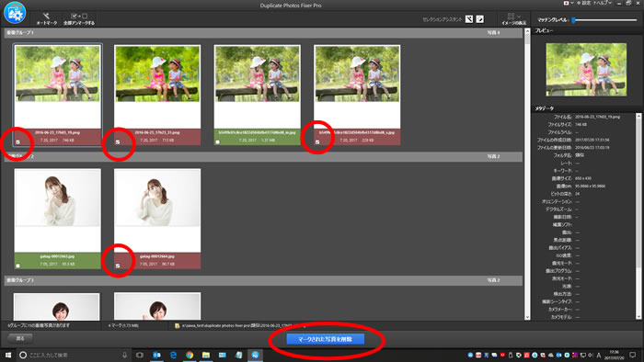
Task: Click the Unmark All (全部アンマークする) icon
Action: click(79, 16)
